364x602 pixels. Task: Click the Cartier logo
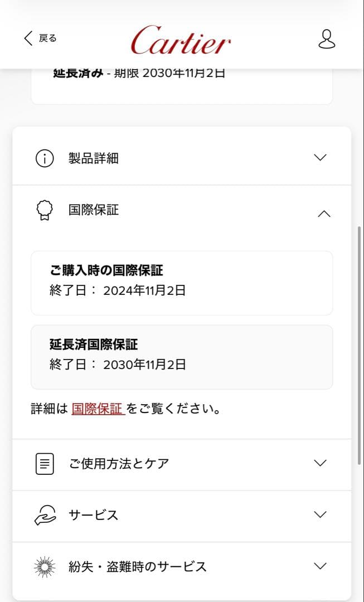(181, 40)
